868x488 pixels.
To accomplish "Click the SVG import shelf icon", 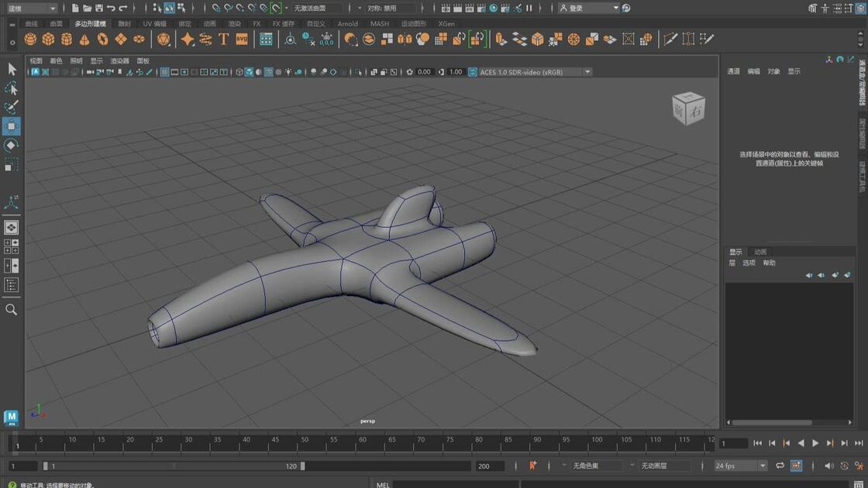I will [242, 40].
